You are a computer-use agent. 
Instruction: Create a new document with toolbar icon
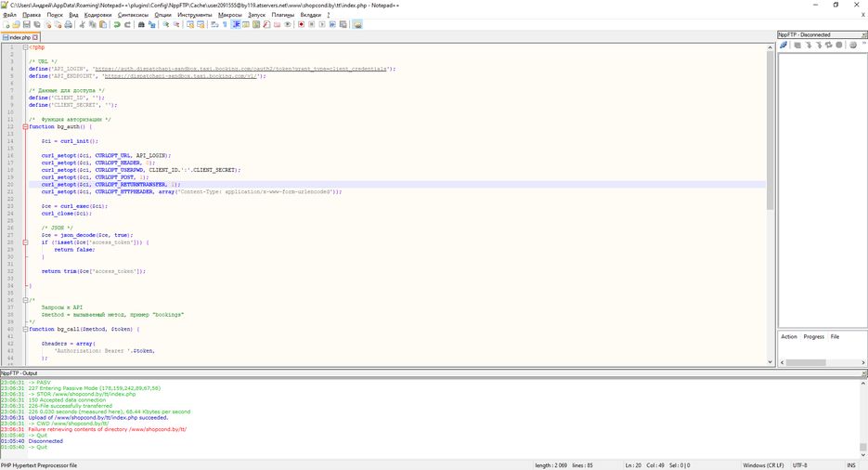6,24
